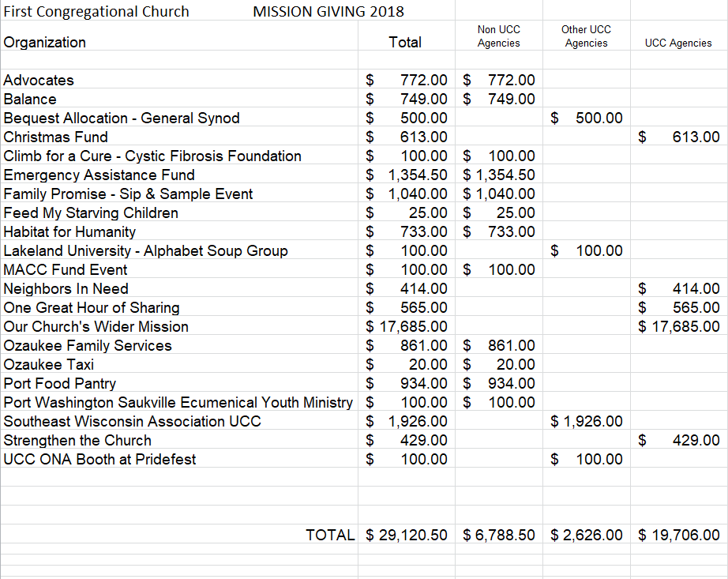Click Family Promise Non UCC 1,040.00
Image resolution: width=728 pixels, height=579 pixels.
[x=499, y=194]
